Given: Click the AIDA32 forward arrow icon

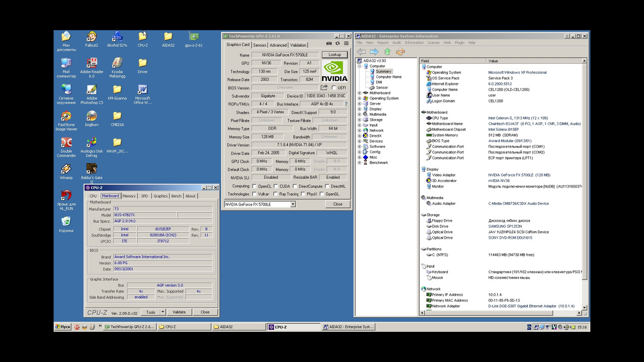Looking at the screenshot, I should pos(374,51).
